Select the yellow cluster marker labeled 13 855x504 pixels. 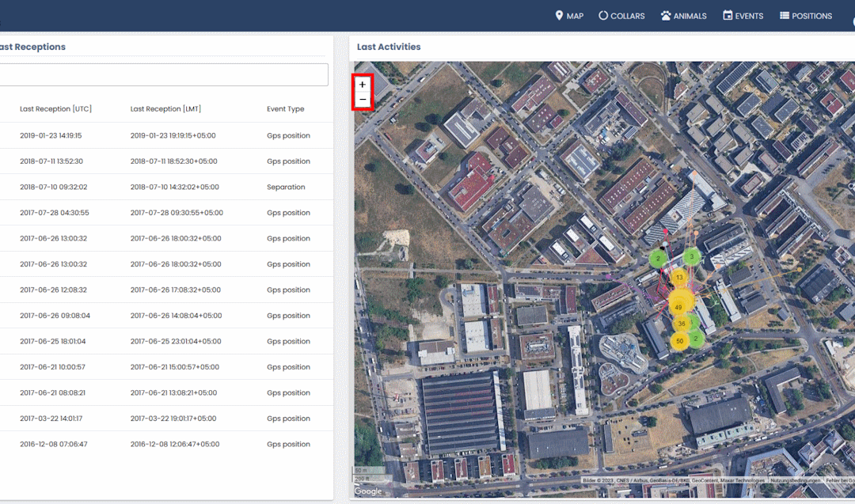click(x=679, y=278)
